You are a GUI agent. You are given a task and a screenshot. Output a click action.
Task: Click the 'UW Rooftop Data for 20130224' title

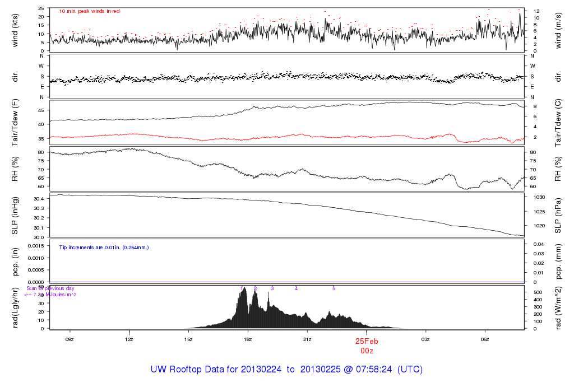click(x=216, y=370)
